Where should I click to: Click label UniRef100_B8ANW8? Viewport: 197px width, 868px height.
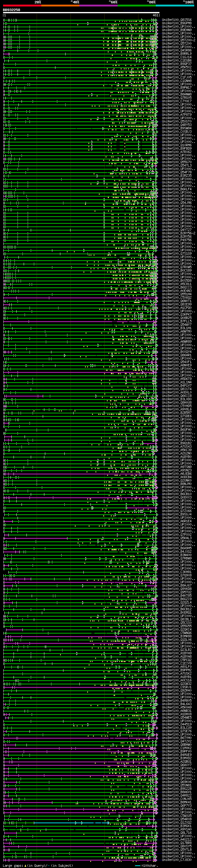point(177,94)
